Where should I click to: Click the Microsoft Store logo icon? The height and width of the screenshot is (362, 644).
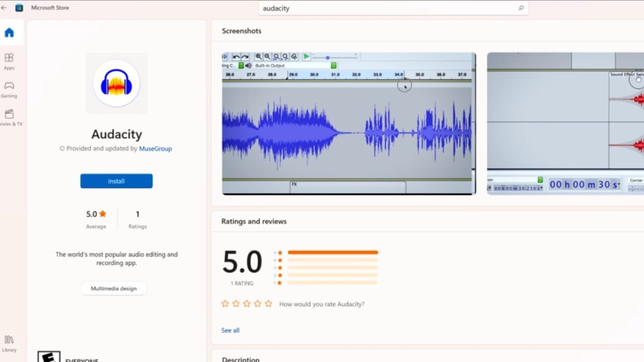19,8
